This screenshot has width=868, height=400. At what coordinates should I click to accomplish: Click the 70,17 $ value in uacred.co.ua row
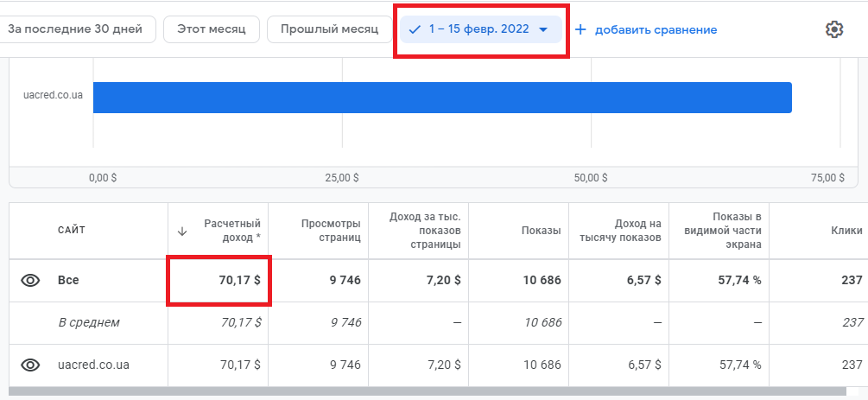pos(240,365)
